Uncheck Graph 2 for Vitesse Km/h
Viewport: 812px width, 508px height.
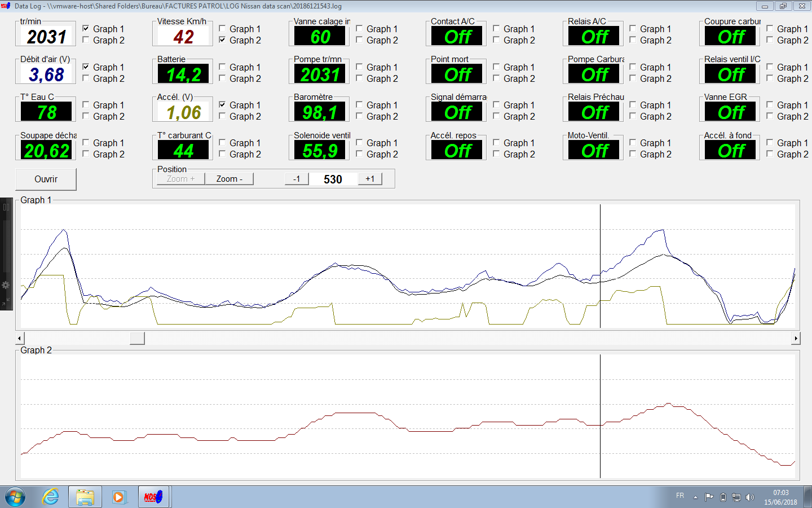click(x=222, y=40)
